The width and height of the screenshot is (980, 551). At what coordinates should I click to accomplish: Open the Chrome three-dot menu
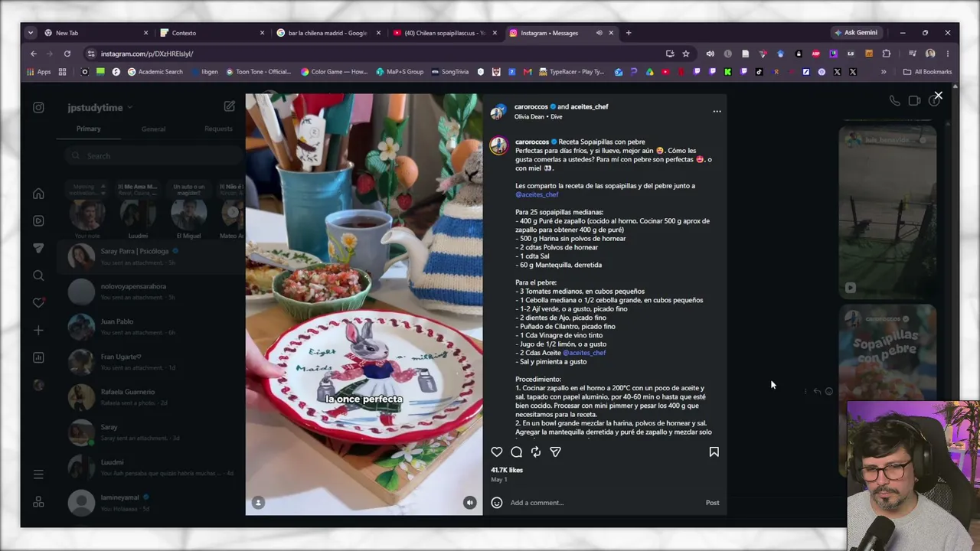[947, 54]
